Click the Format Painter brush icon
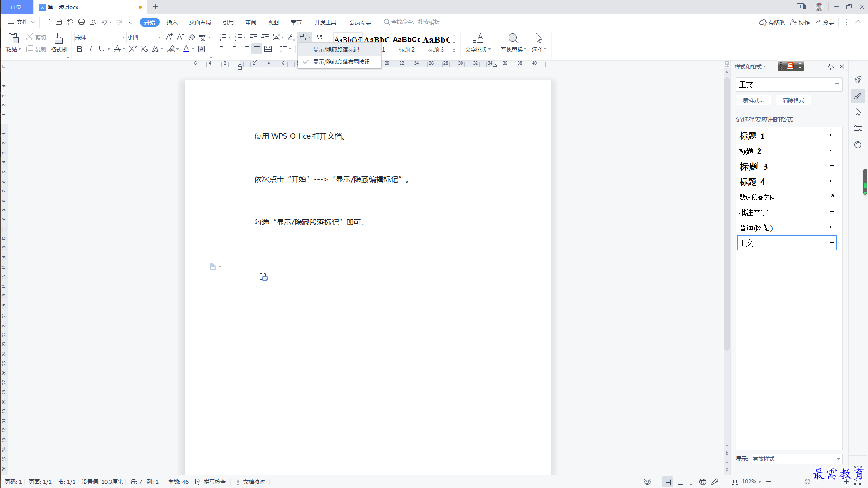 (x=59, y=38)
